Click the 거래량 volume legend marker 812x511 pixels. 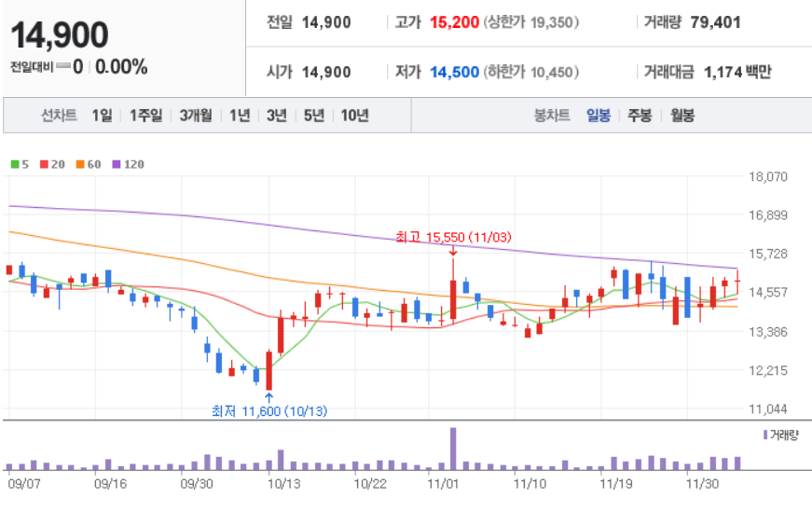pyautogui.click(x=765, y=435)
